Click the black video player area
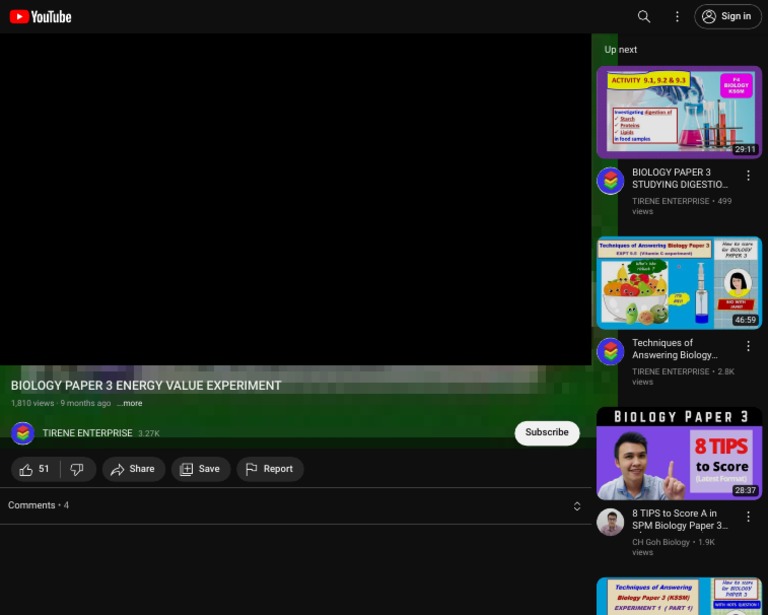The height and width of the screenshot is (615, 768). coord(295,200)
